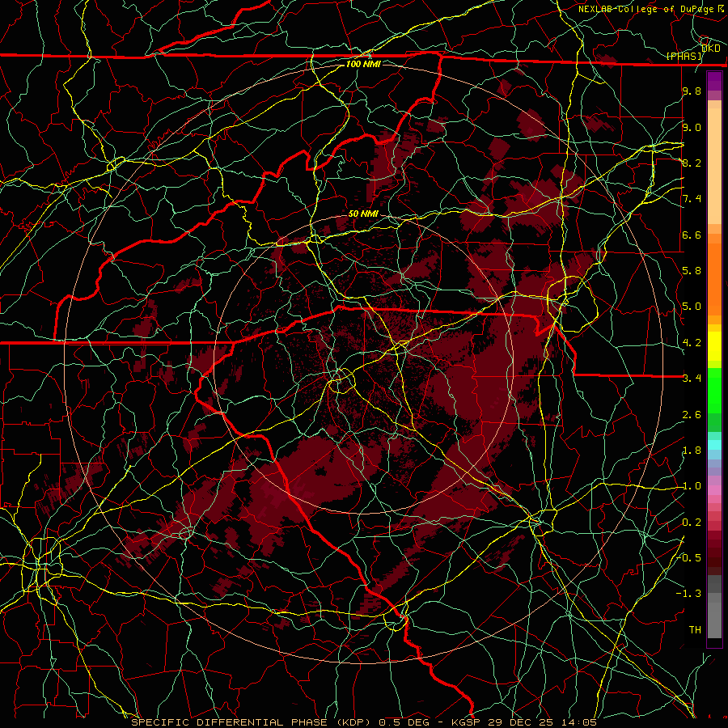728x728 pixels.
Task: Pick the yellow segment of color bar
Action: click(714, 346)
